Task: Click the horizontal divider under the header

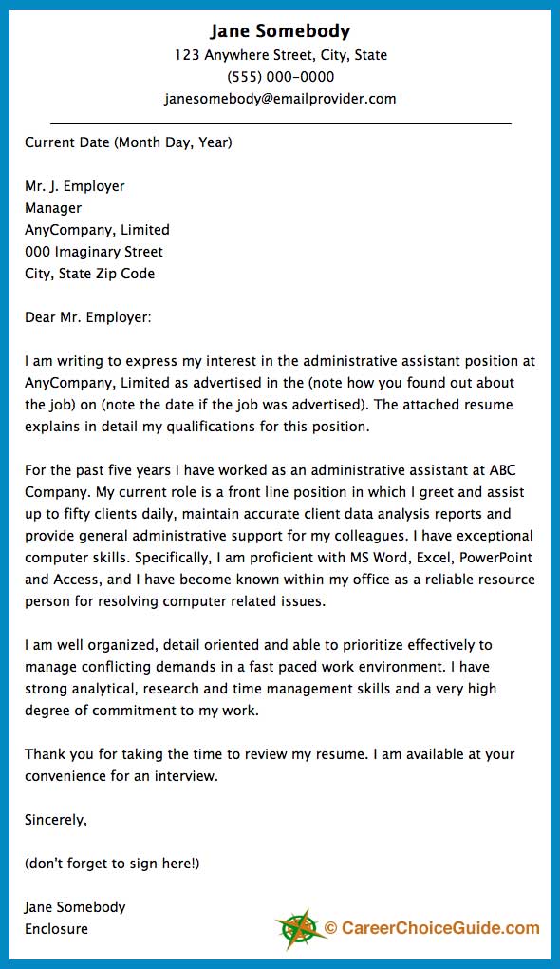Action: [x=280, y=124]
